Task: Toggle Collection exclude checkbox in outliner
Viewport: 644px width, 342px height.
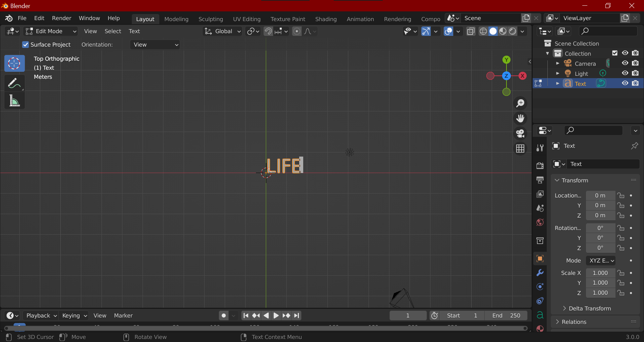Action: (x=615, y=53)
